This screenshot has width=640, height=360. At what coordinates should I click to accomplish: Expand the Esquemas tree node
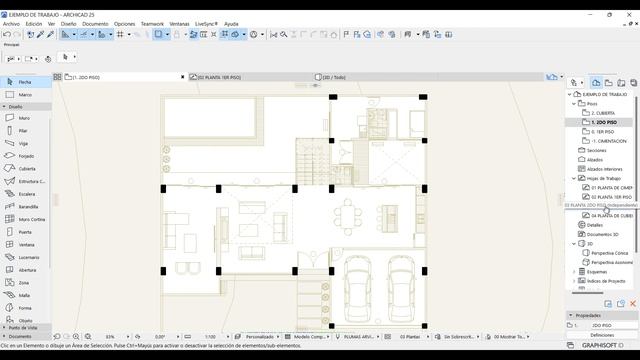click(x=574, y=271)
